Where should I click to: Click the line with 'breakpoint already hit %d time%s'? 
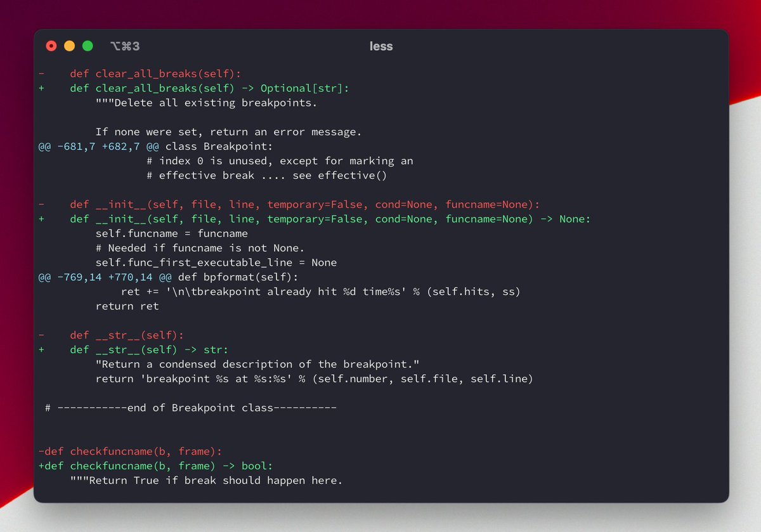click(x=320, y=292)
